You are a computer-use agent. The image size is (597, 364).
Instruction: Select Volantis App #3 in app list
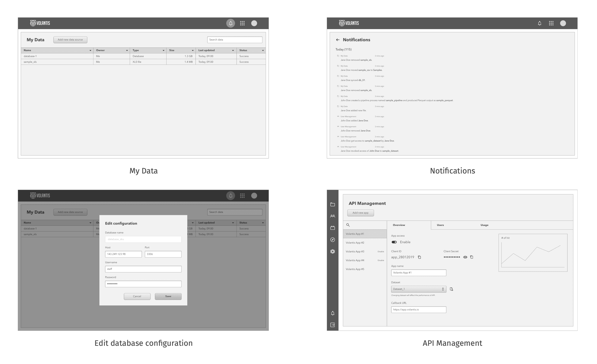point(355,252)
